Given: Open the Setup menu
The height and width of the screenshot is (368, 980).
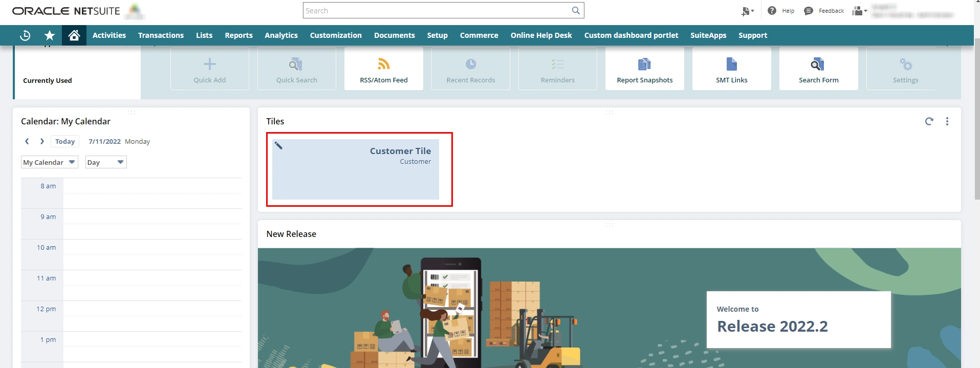Looking at the screenshot, I should point(438,35).
